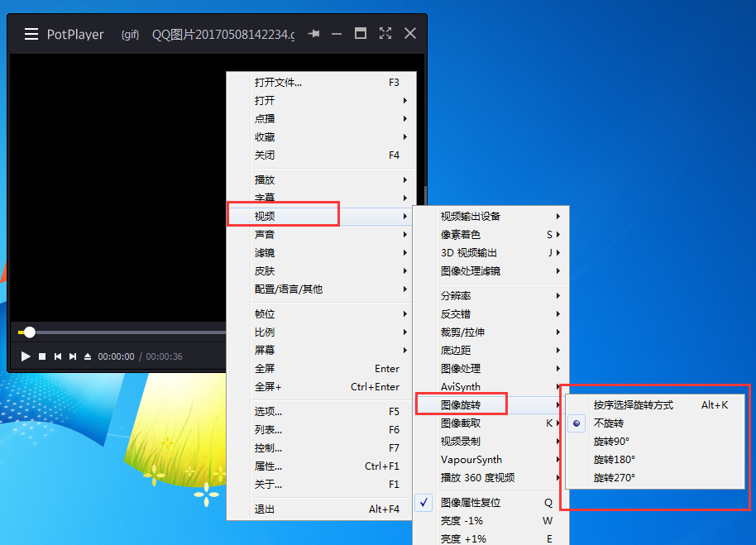Click the eject/open media icon
756x545 pixels.
[x=88, y=356]
